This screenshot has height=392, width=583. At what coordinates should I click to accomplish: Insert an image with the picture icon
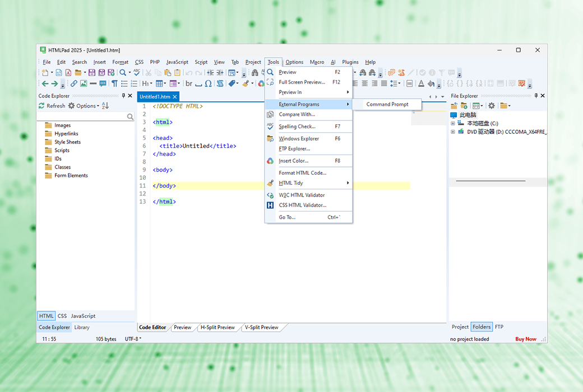pyautogui.click(x=84, y=83)
